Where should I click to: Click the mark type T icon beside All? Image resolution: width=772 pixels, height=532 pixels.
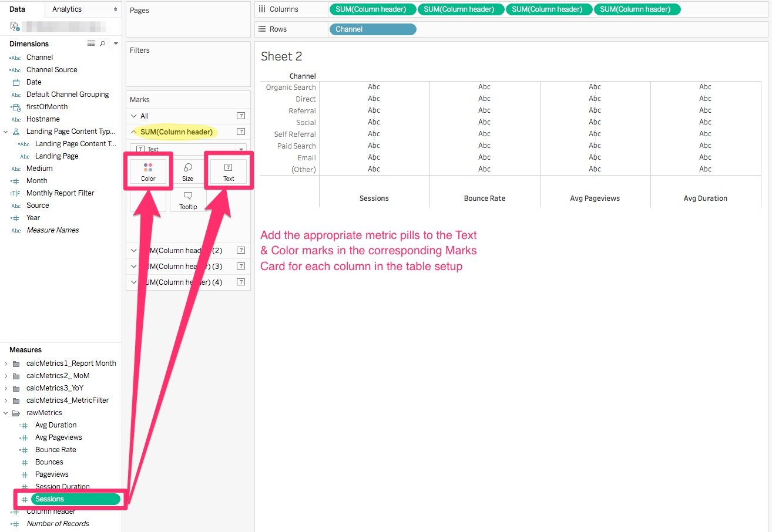(x=241, y=116)
